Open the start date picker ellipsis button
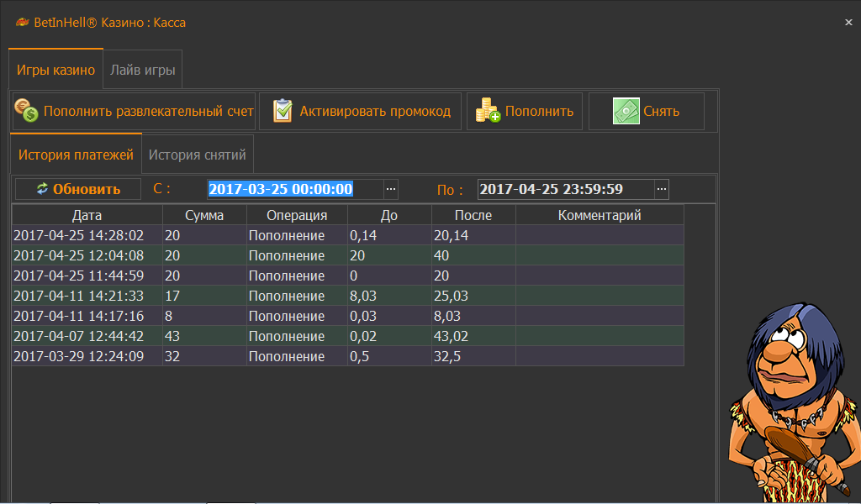The image size is (861, 504). pyautogui.click(x=391, y=189)
